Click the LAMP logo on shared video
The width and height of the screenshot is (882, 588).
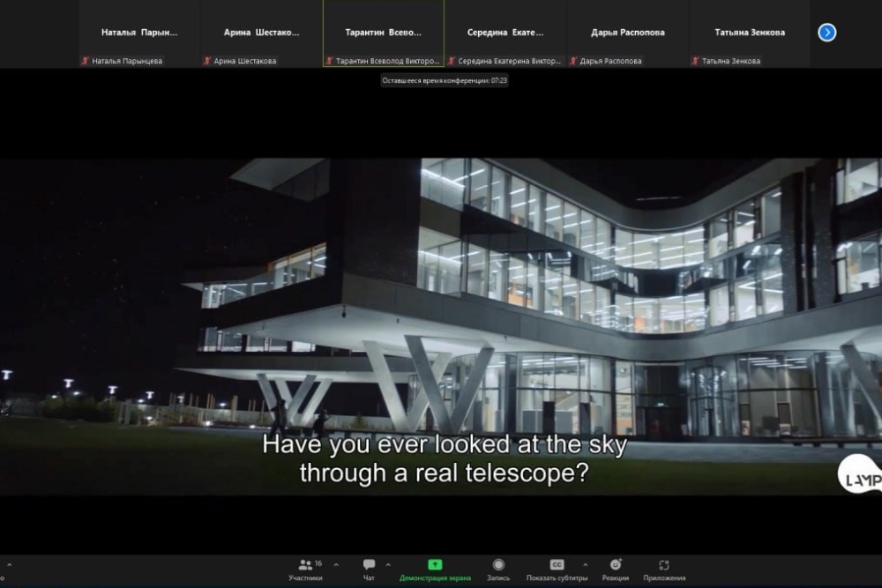[x=859, y=475]
